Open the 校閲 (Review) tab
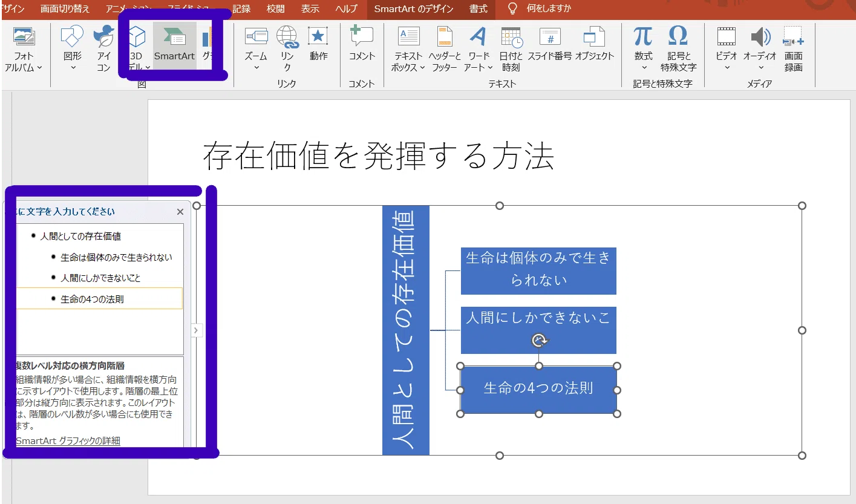 (x=276, y=9)
